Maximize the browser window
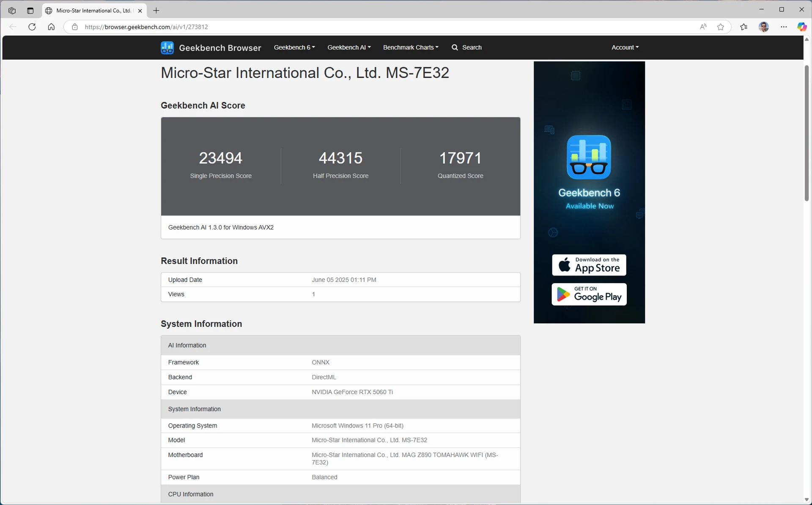Viewport: 812px width, 505px height. pos(782,9)
